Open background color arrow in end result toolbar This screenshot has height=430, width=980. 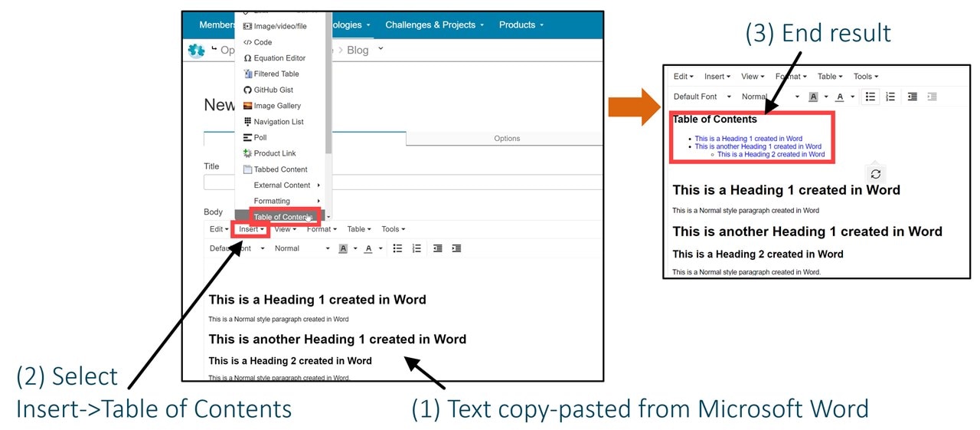(x=825, y=97)
